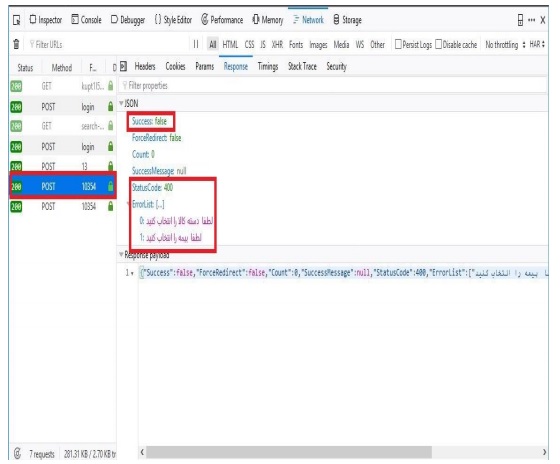Open the Console panel tab
560x464 pixels.
pyautogui.click(x=86, y=20)
